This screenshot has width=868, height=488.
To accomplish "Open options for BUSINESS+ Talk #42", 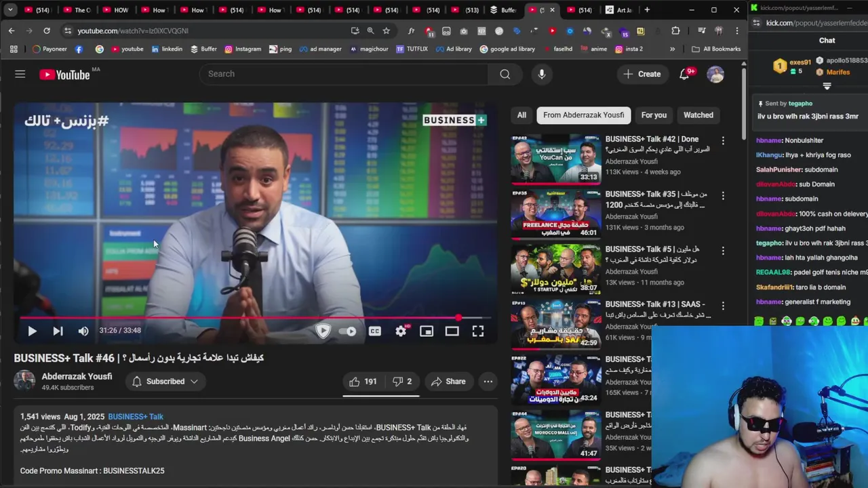I will [x=723, y=141].
